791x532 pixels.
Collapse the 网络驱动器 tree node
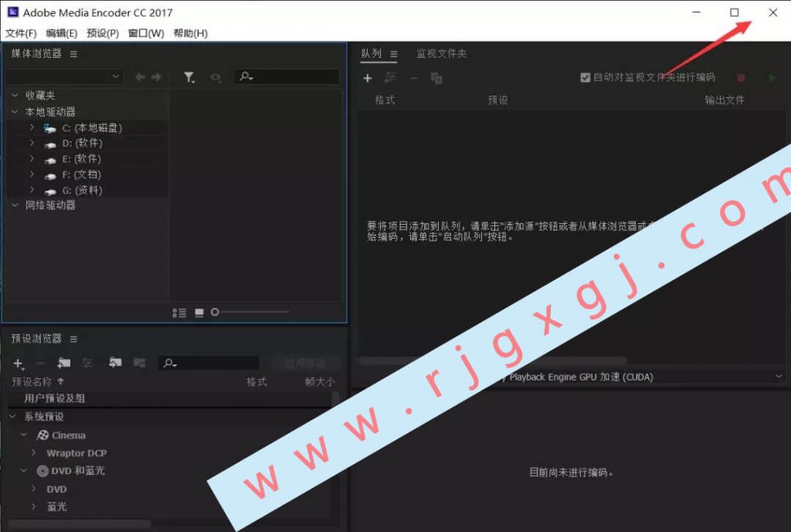coord(15,205)
